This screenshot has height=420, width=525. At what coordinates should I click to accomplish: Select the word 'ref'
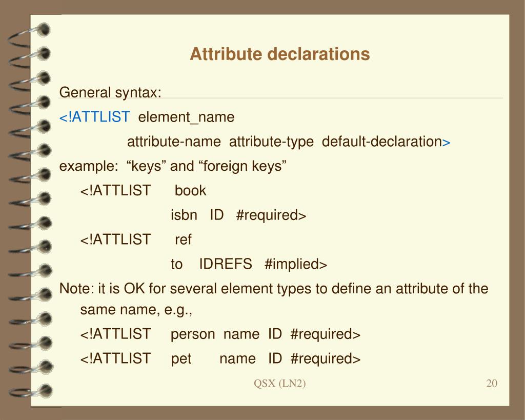click(183, 239)
